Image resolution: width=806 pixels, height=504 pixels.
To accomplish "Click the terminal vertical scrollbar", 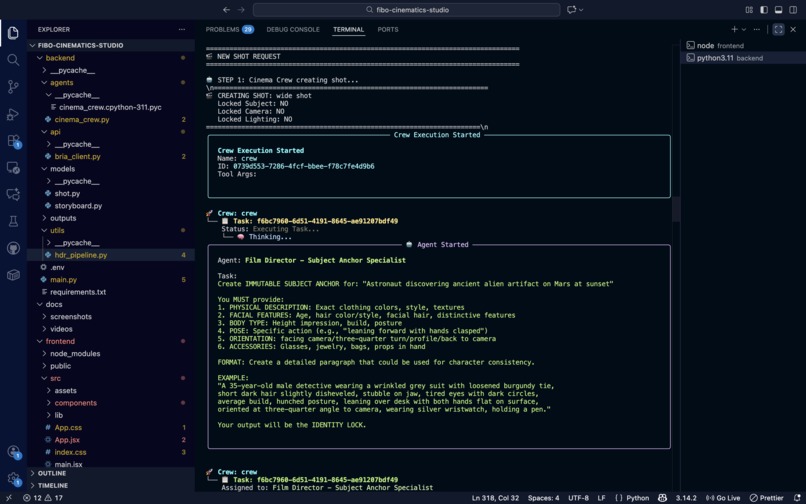I will click(676, 208).
